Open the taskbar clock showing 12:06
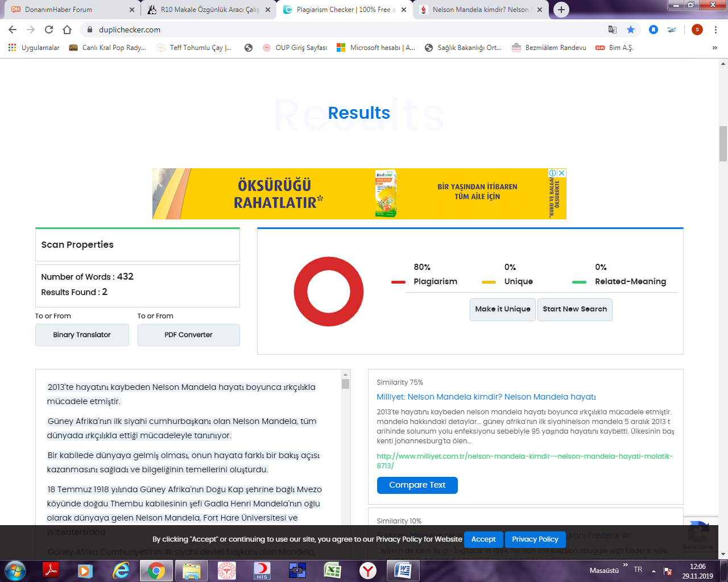Image resolution: width=728 pixels, height=582 pixels. point(698,571)
